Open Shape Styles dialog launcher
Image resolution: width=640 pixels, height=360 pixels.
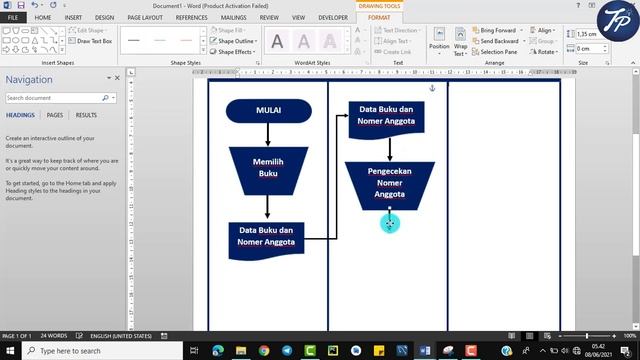click(x=258, y=63)
